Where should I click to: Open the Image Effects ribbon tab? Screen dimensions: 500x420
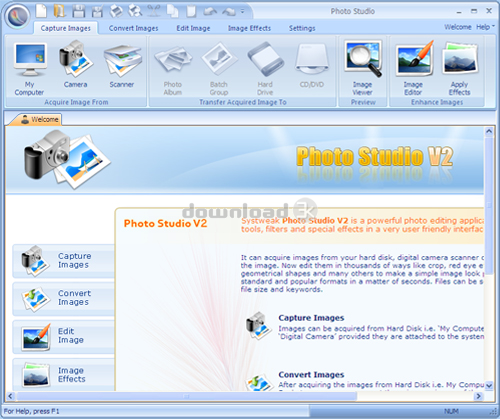pyautogui.click(x=249, y=28)
